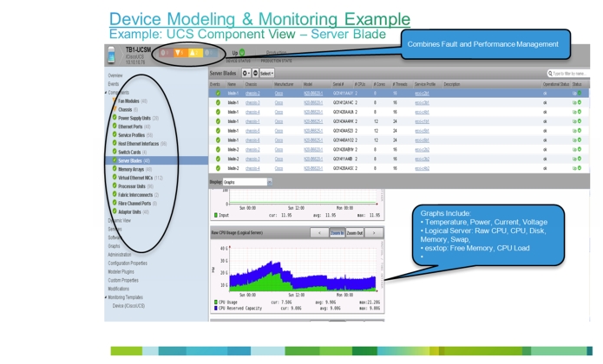Click the yellow warning events badge
Screen dimensions: 603x364
(195, 53)
